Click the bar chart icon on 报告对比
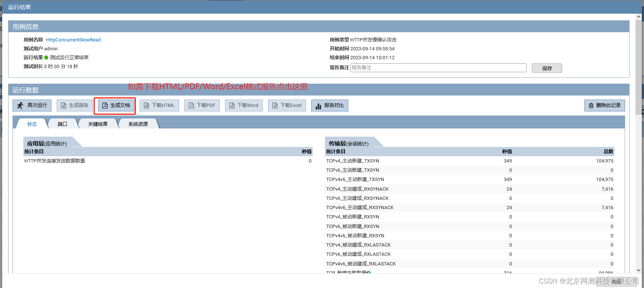The width and height of the screenshot is (644, 288). click(x=318, y=107)
